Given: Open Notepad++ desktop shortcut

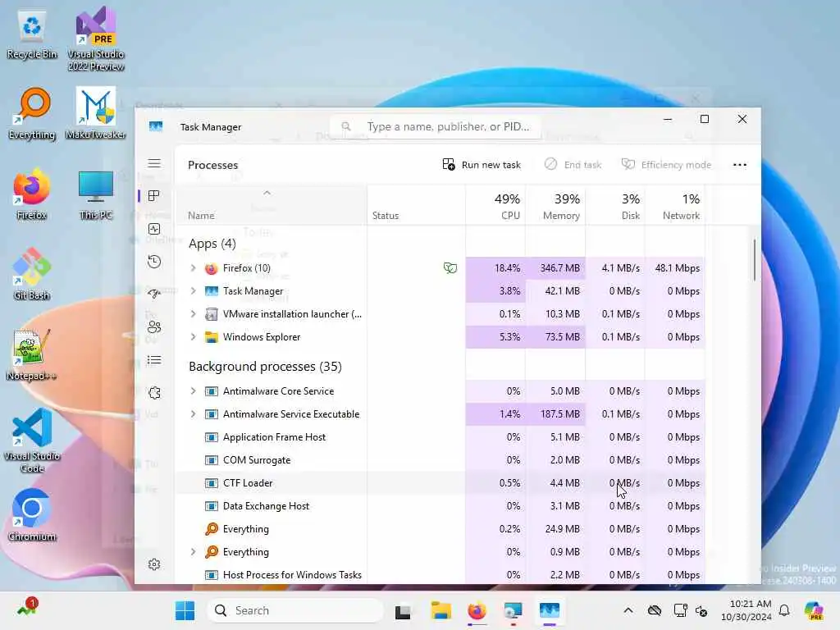Looking at the screenshot, I should point(32,354).
